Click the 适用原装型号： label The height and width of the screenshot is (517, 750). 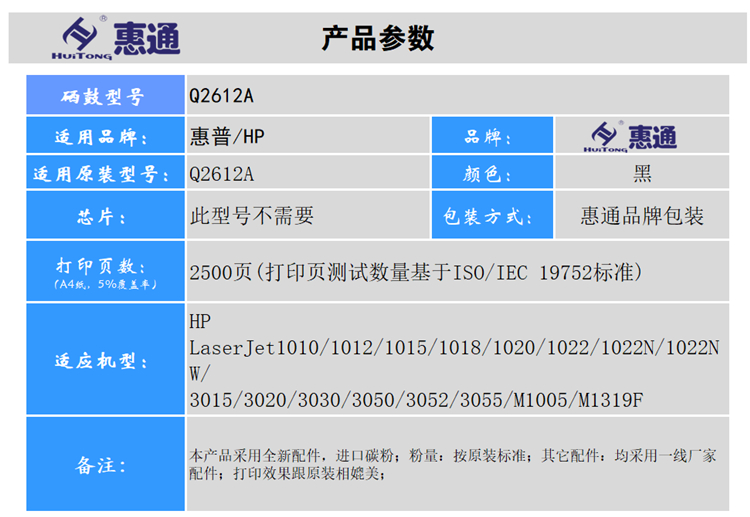click(101, 174)
